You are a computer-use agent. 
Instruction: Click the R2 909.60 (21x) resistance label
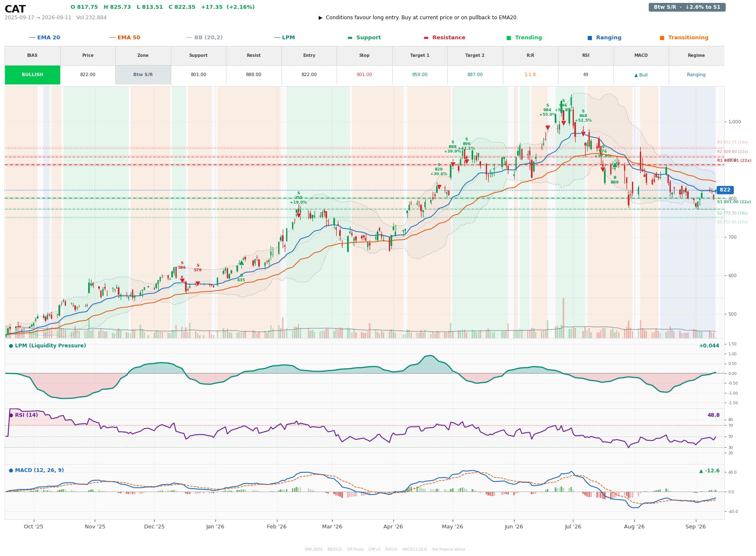click(x=732, y=152)
